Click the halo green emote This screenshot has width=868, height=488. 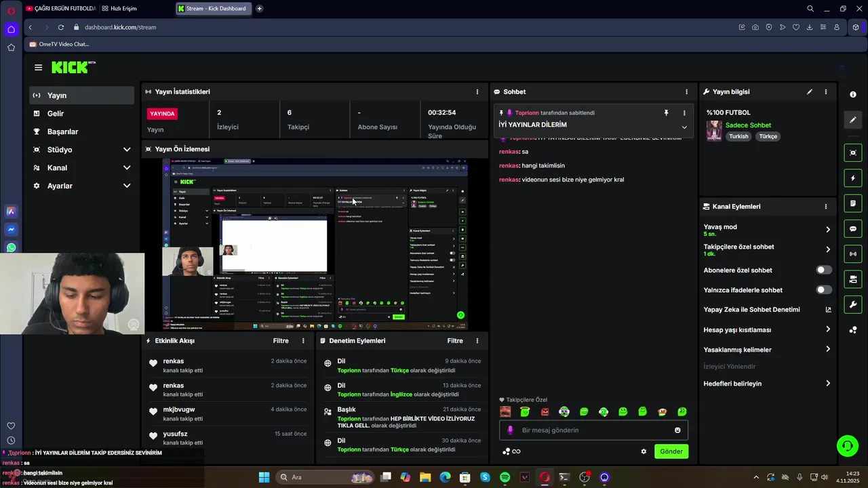click(x=525, y=411)
